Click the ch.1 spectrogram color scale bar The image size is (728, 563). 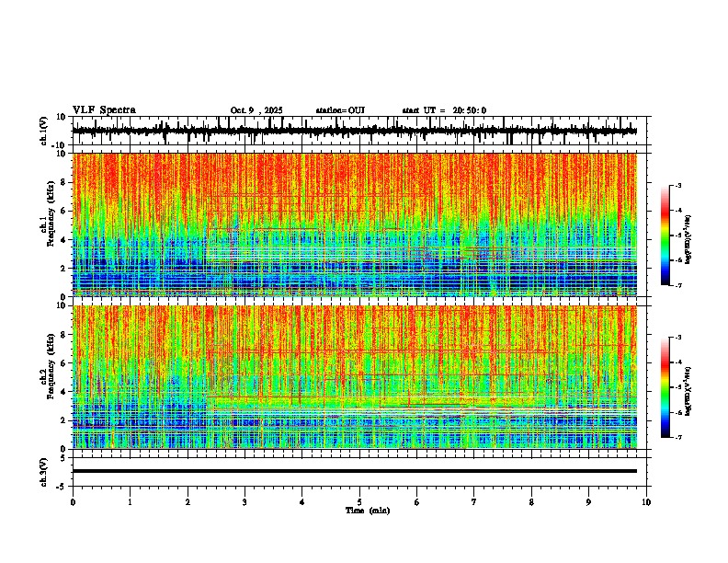pos(665,236)
